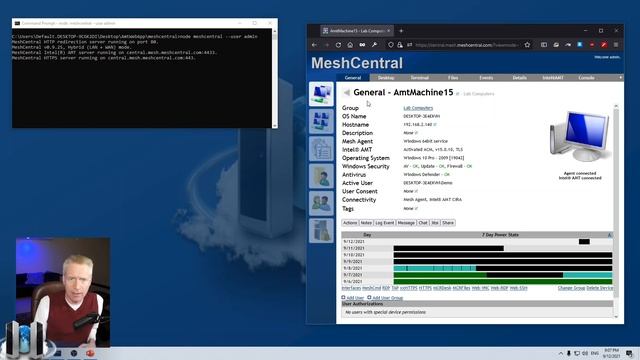
Task: Click the Notes button
Action: 366,223
